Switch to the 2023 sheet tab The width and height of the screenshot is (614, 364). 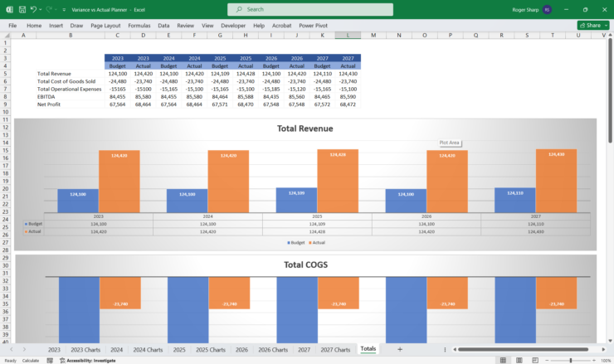point(54,350)
